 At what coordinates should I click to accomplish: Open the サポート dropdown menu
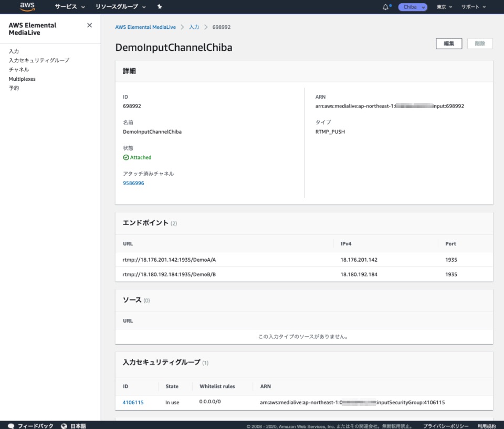(x=474, y=7)
